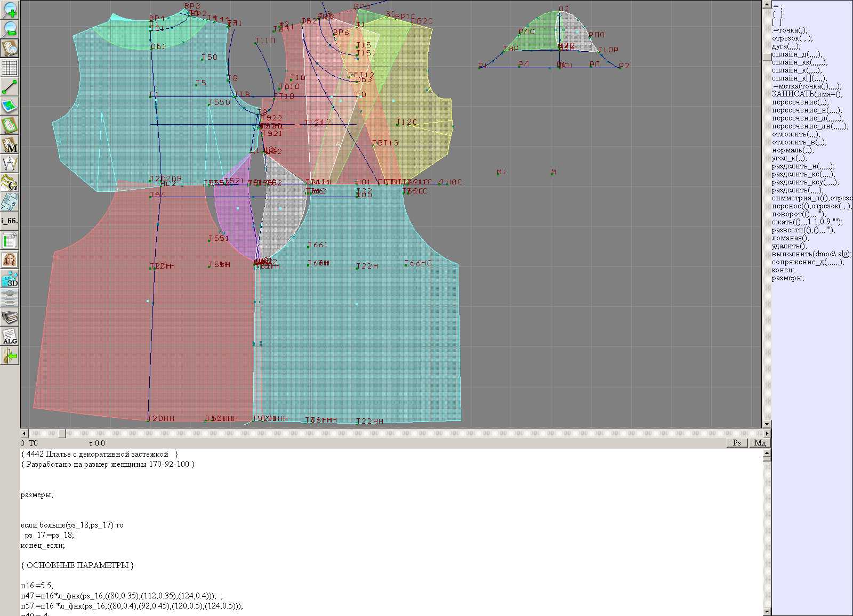This screenshot has height=616, width=853.
Task: Click the zoom out magnifier icon
Action: point(10,28)
